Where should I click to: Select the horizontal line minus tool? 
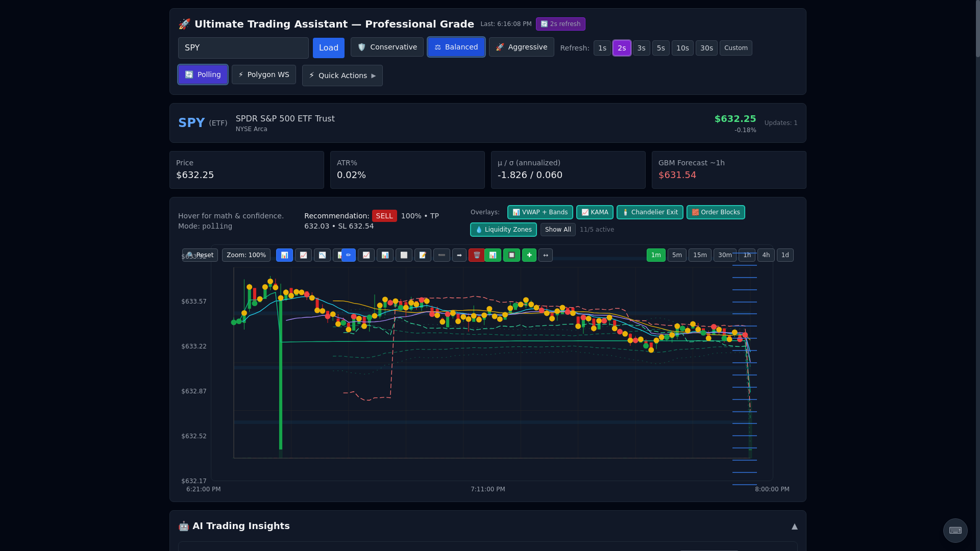point(442,255)
